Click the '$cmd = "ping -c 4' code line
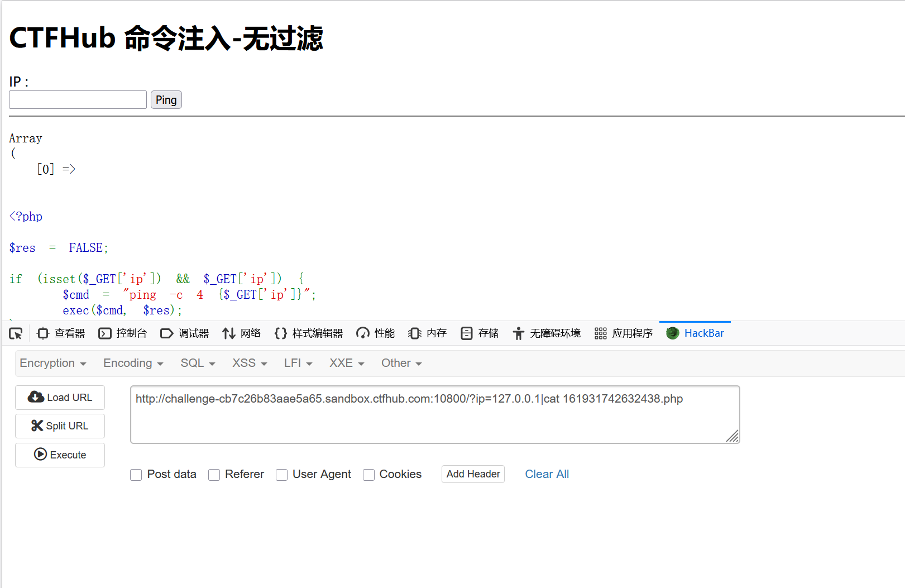 [x=189, y=295]
